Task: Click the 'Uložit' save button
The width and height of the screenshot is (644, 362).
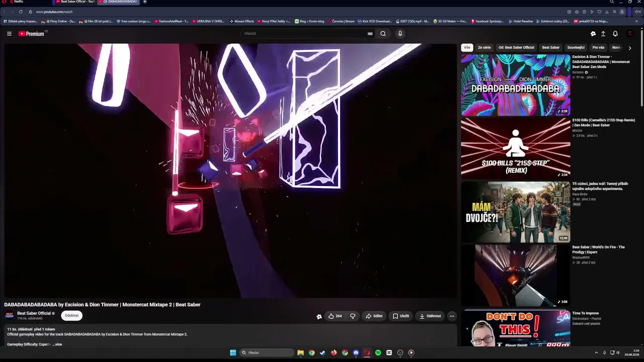Action: (x=401, y=316)
